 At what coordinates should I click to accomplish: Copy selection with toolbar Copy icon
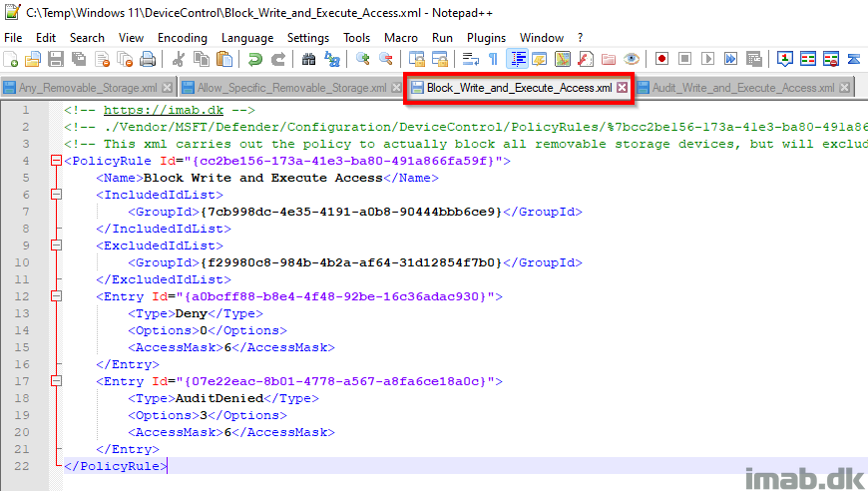pyautogui.click(x=202, y=59)
